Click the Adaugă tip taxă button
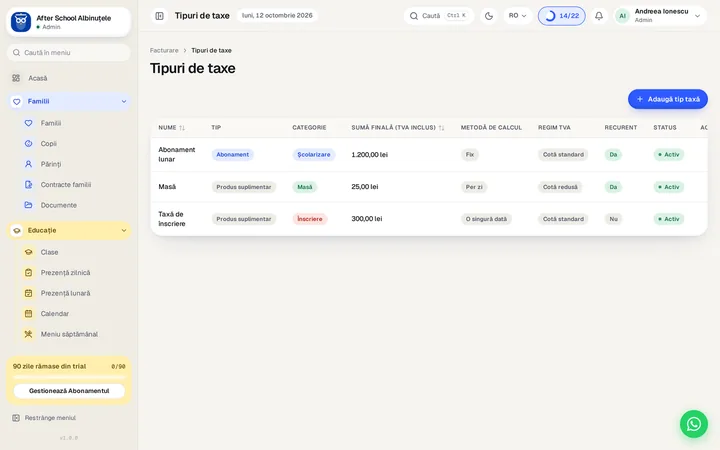This screenshot has height=450, width=720. click(x=668, y=99)
